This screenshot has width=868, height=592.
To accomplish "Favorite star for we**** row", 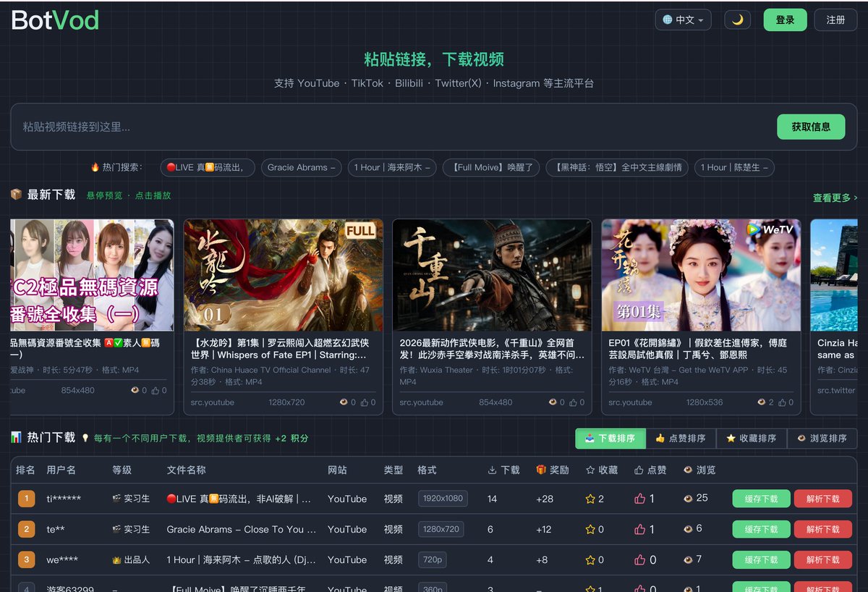I will coord(590,559).
